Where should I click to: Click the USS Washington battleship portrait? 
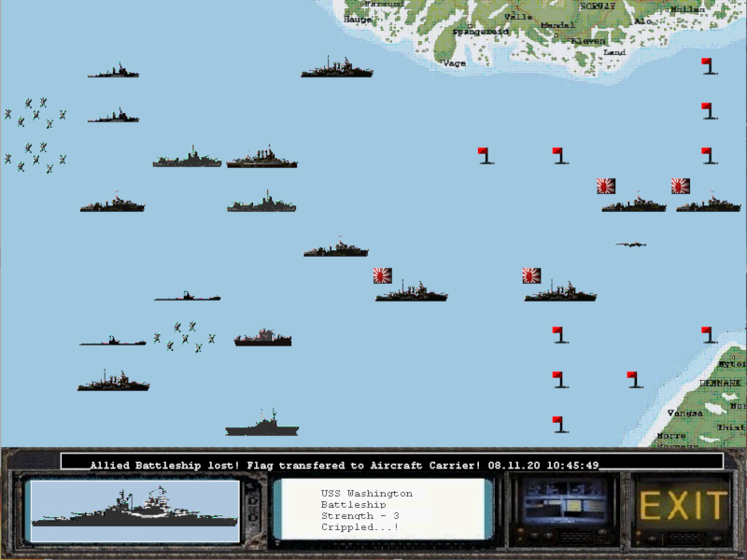click(134, 511)
